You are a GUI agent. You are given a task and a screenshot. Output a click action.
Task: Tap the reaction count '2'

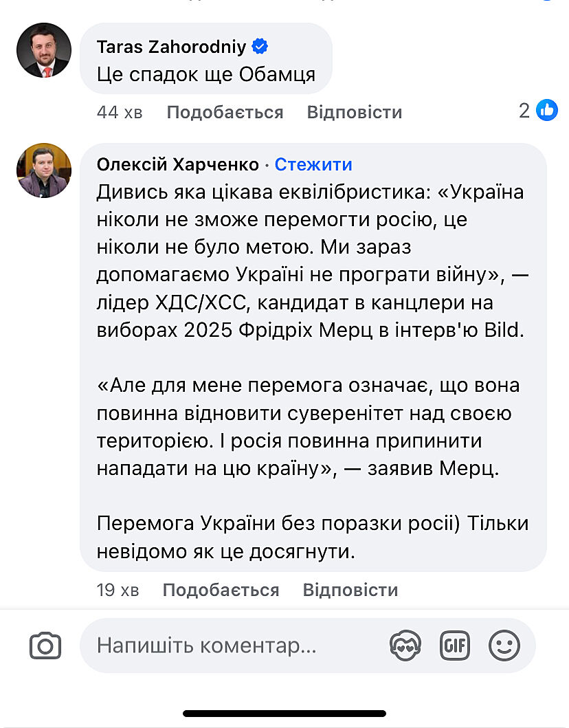(x=524, y=111)
